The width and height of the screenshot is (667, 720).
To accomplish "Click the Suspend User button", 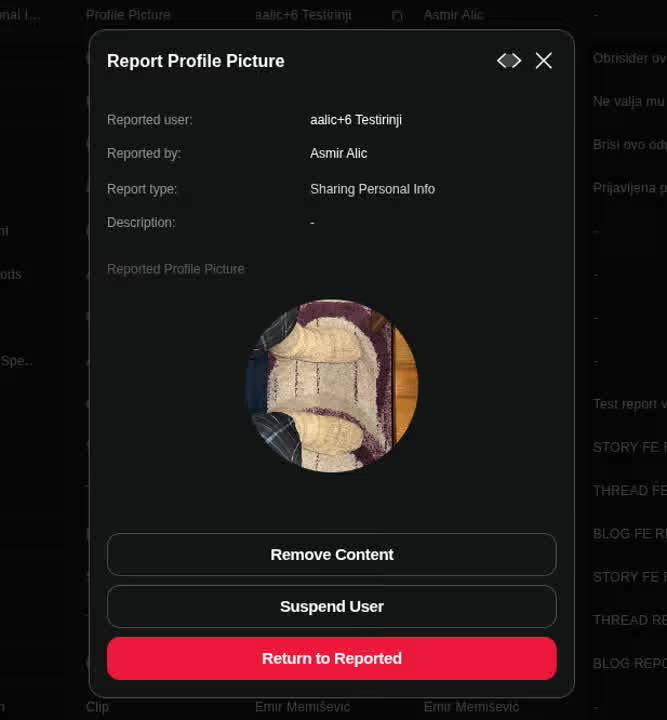I will (x=331, y=606).
